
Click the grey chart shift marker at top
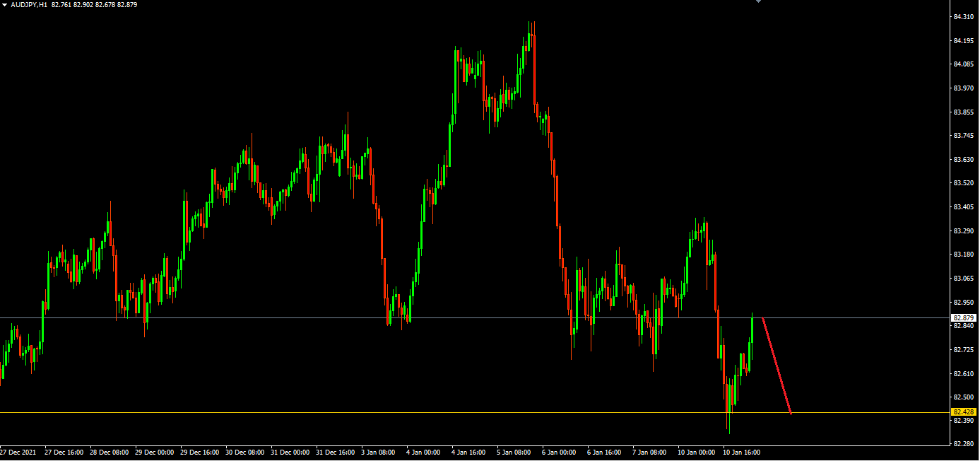(758, 1)
